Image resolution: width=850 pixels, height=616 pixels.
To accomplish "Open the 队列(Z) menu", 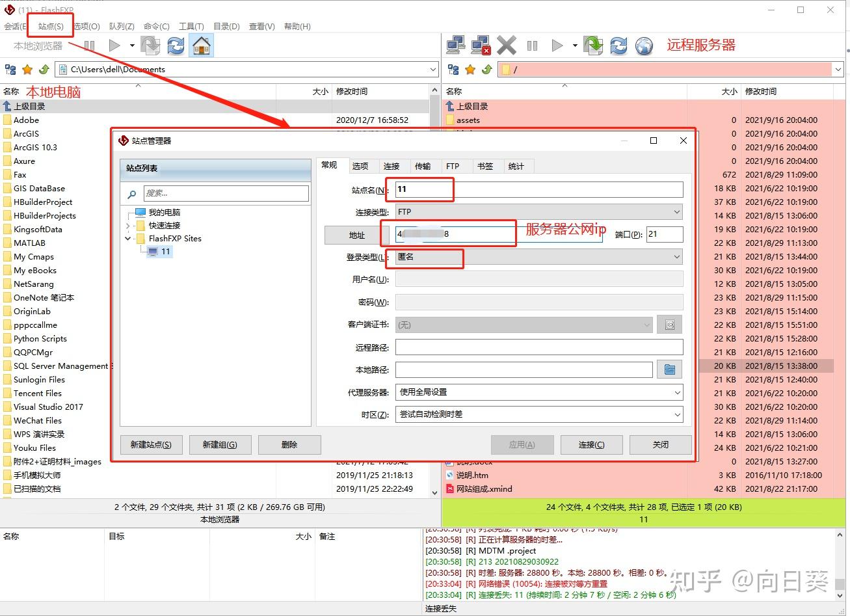I will 122,26.
